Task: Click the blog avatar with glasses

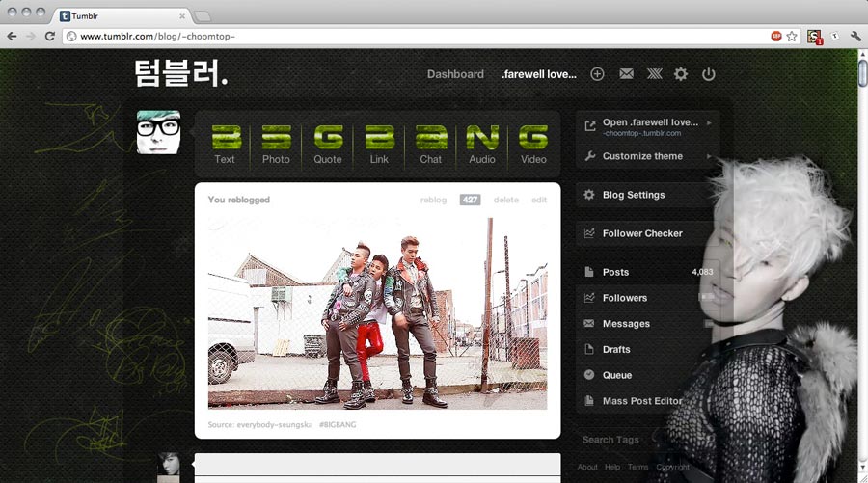Action: 159,132
